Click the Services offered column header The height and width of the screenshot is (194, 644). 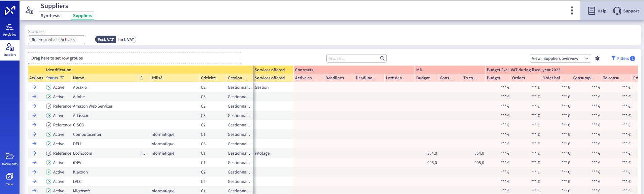(x=274, y=78)
